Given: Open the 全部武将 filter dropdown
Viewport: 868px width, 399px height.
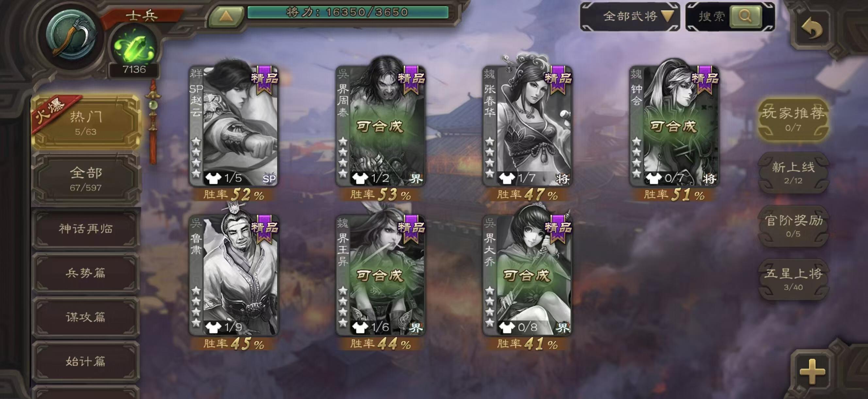Looking at the screenshot, I should click(x=629, y=16).
